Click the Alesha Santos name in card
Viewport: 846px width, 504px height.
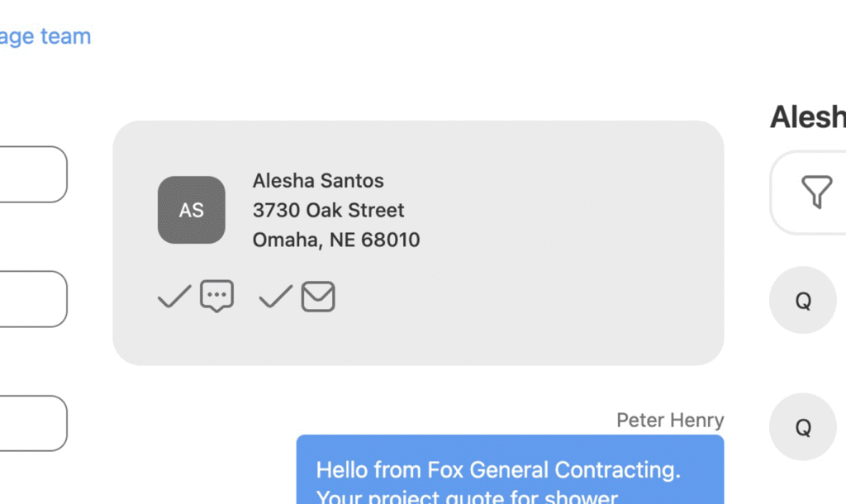tap(318, 180)
